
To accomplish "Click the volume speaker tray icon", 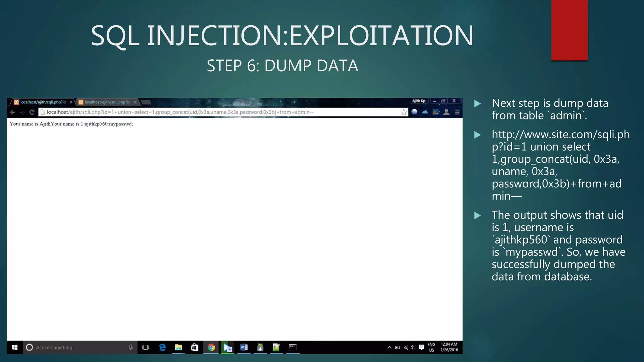I will point(413,347).
